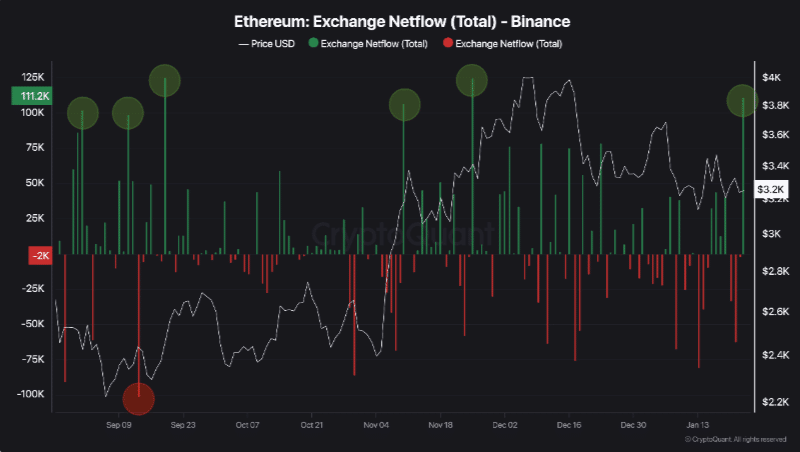Select the $3.2K current price label
The width and height of the screenshot is (800, 452).
tap(771, 189)
